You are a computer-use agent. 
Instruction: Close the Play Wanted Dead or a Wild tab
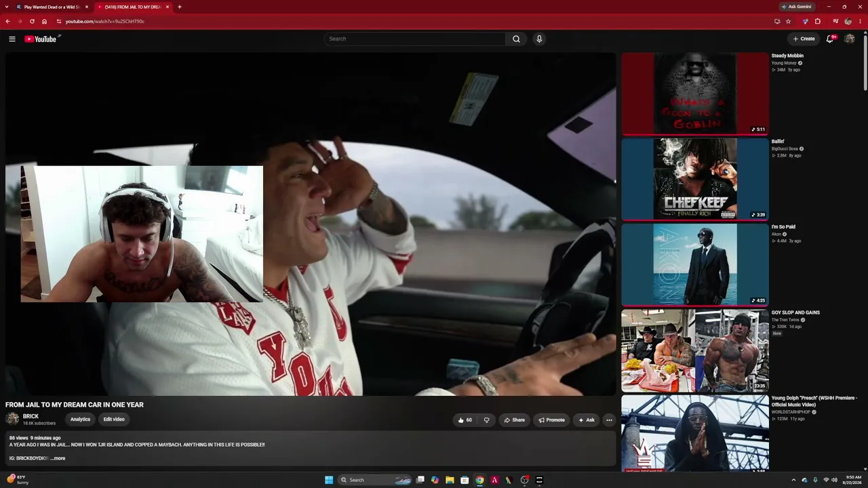[87, 7]
